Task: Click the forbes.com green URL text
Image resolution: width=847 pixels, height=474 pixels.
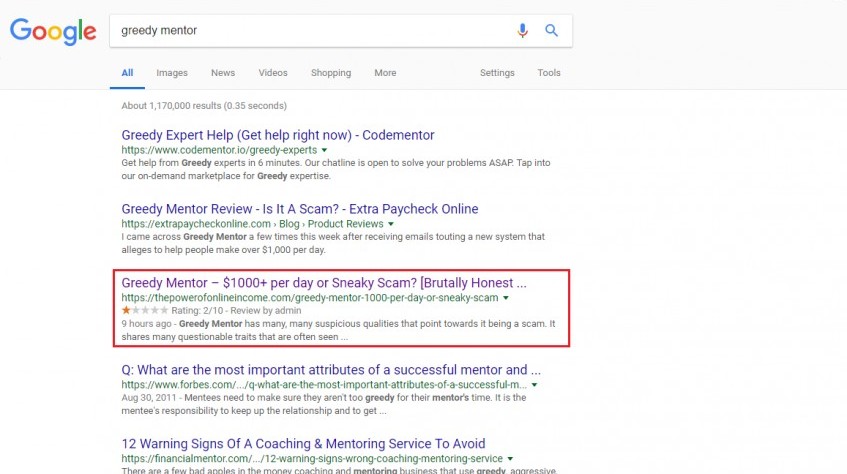Action: [x=324, y=385]
